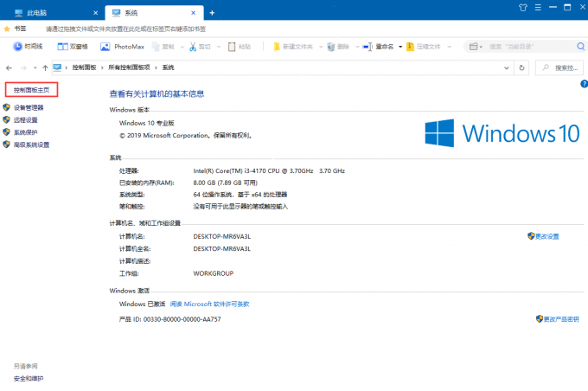Open 控制面板主页 link
The image size is (588, 391).
[x=31, y=90]
